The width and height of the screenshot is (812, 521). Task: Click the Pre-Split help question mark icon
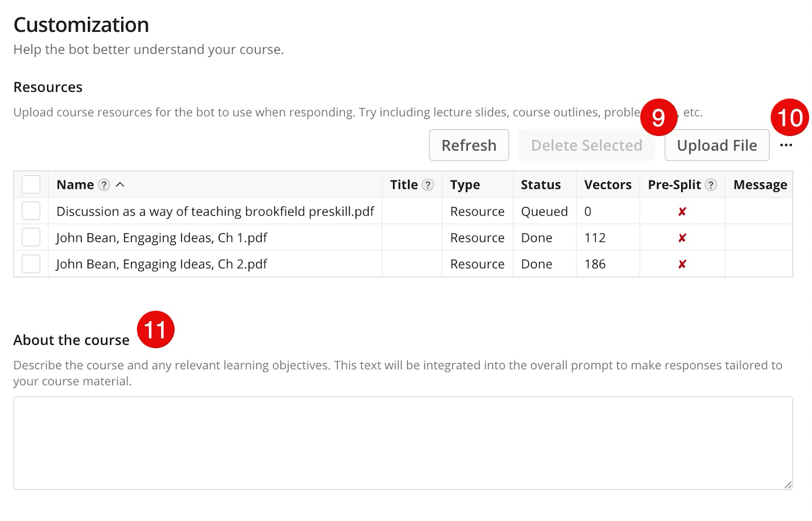coord(711,185)
